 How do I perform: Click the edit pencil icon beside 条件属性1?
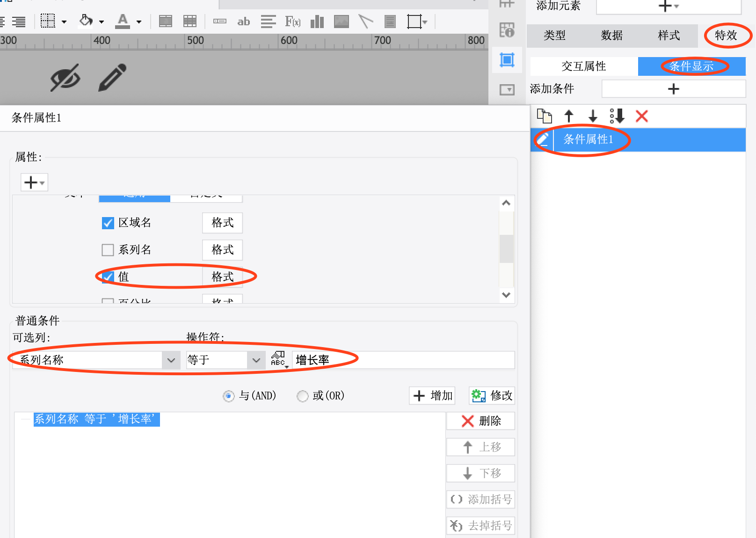click(542, 139)
